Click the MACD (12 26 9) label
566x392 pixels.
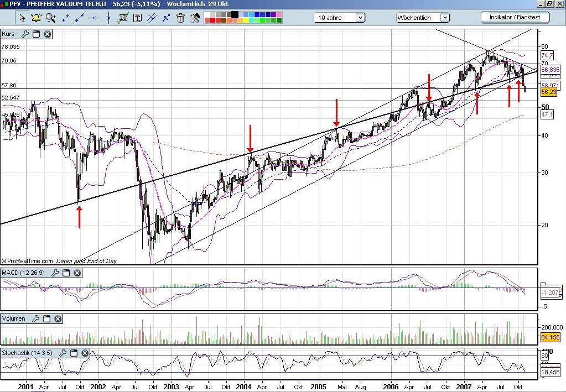(23, 273)
